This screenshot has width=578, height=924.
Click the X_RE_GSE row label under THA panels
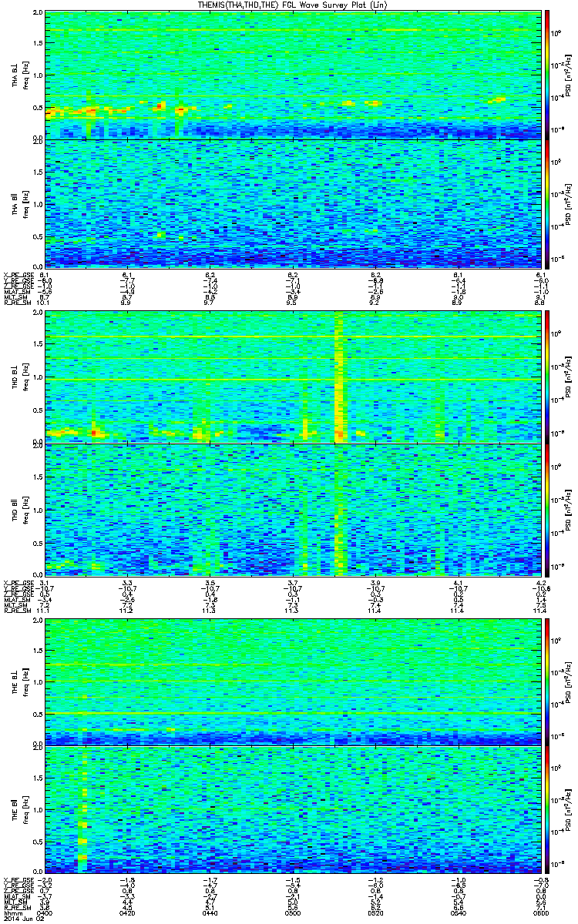[18, 275]
